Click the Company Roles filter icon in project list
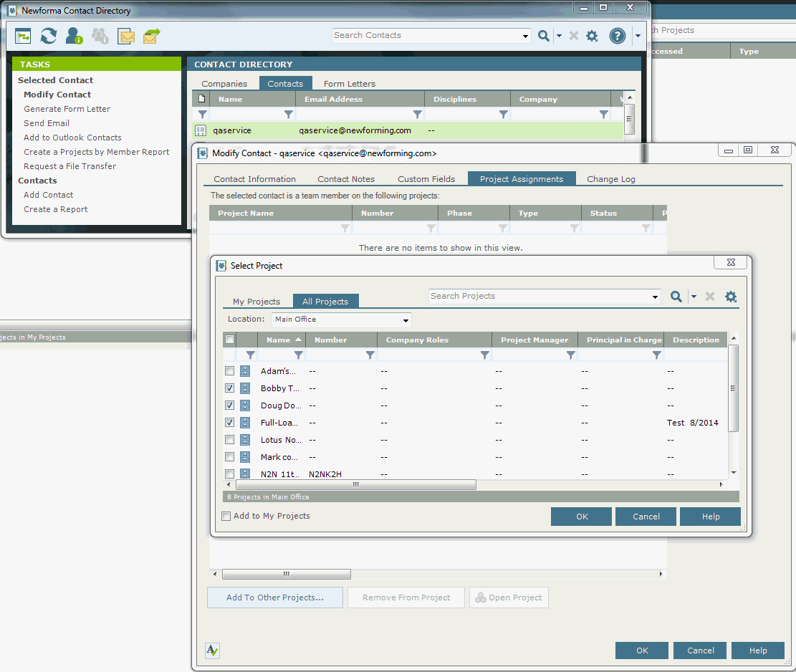The image size is (796, 672). pyautogui.click(x=485, y=355)
